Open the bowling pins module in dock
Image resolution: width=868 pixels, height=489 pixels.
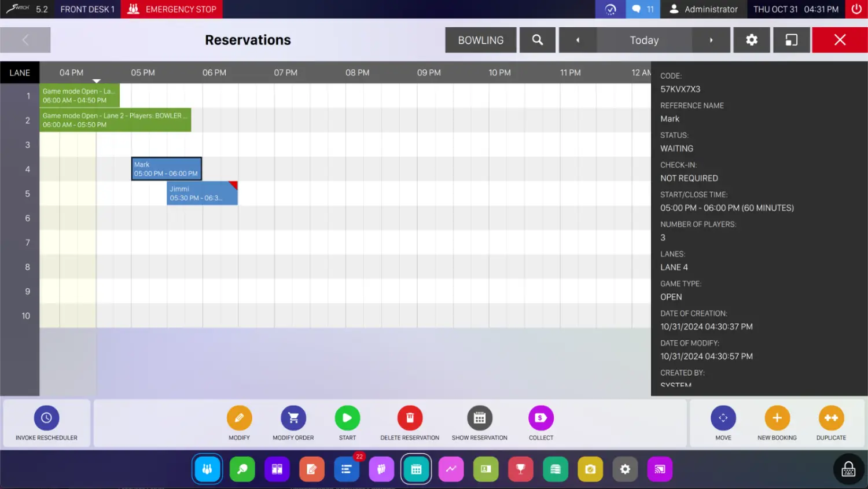click(207, 469)
